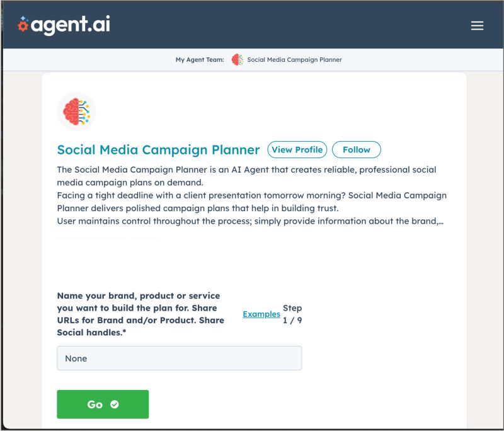Click the Social Media Campaign Planner heading
This screenshot has height=431, width=504.
pyautogui.click(x=158, y=150)
